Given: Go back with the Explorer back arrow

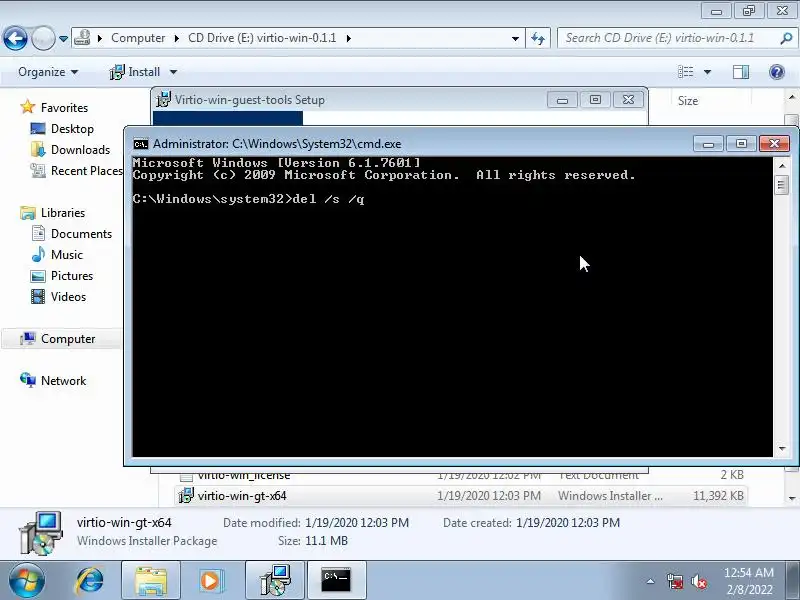Looking at the screenshot, I should (15, 38).
